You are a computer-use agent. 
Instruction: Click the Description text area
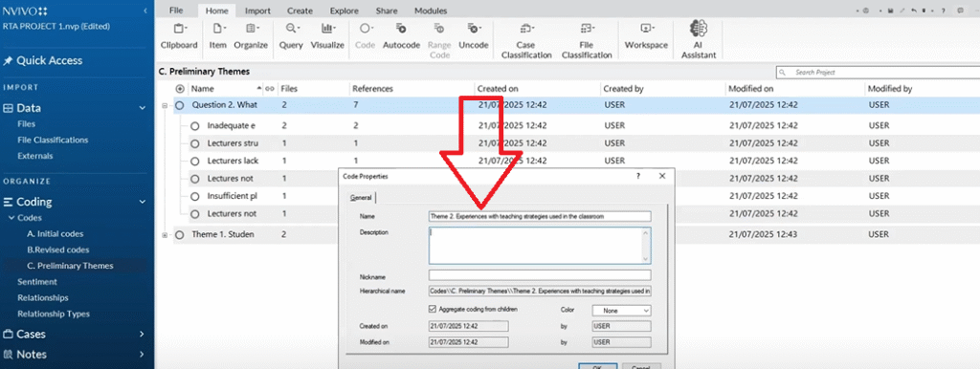point(540,246)
